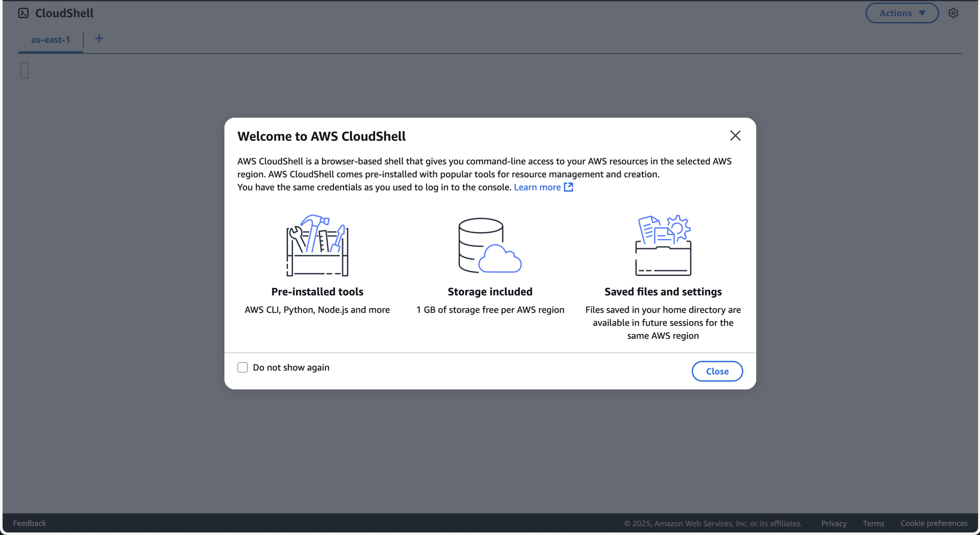Viewport: 980px width, 535px height.
Task: Click the pre-installed tools toolbox illustration
Action: (x=317, y=245)
